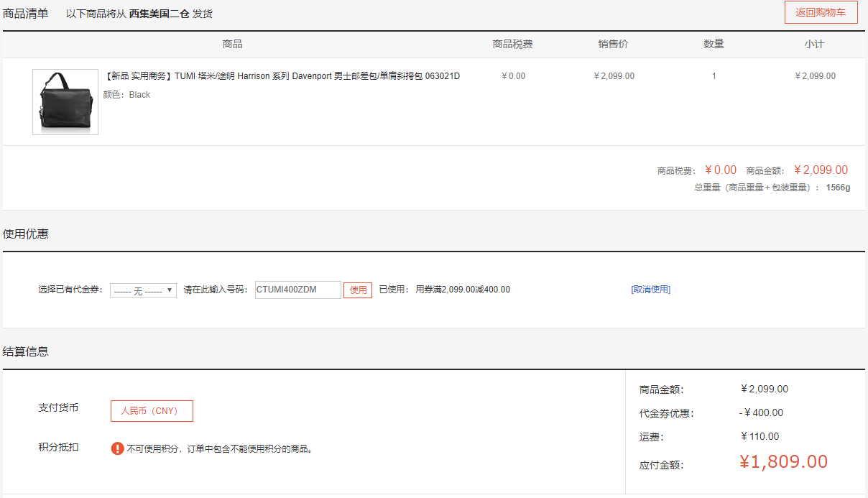Screen dimensions: 868x498
Task: Click the 西集美国二仓 warehouse name
Action: tap(160, 14)
